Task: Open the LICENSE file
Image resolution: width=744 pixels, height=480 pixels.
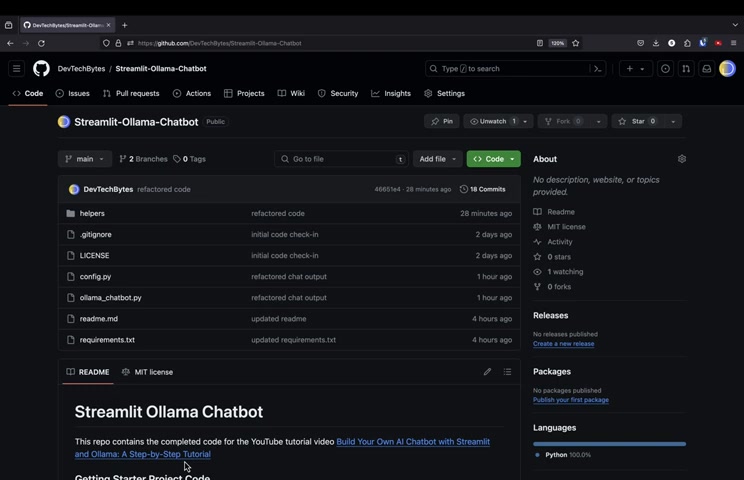Action: click(x=94, y=256)
